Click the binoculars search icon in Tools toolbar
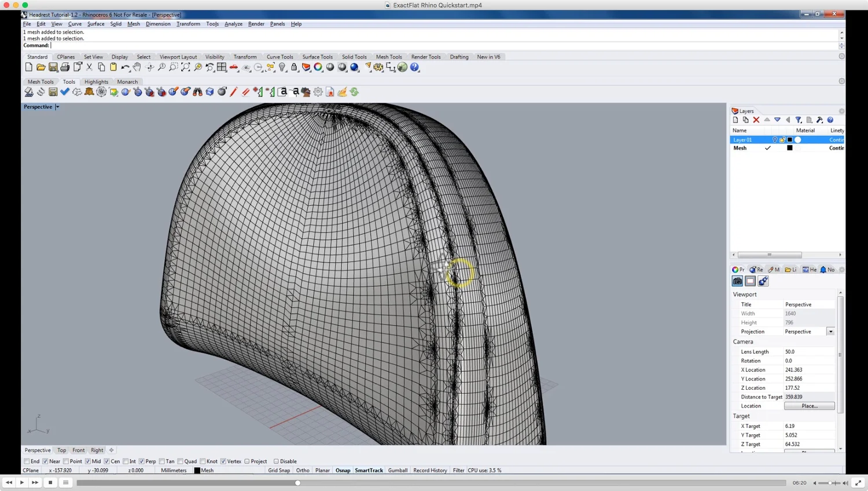The width and height of the screenshot is (868, 491). tap(197, 91)
